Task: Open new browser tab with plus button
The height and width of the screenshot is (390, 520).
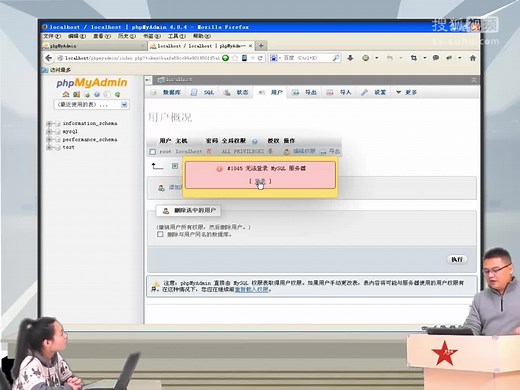Action: 261,45
